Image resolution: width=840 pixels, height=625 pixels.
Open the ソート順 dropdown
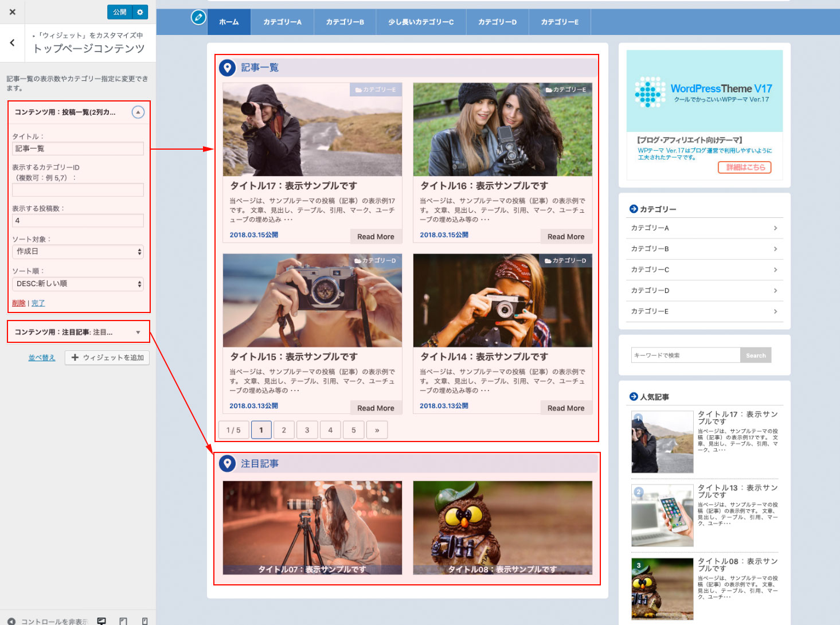point(78,284)
